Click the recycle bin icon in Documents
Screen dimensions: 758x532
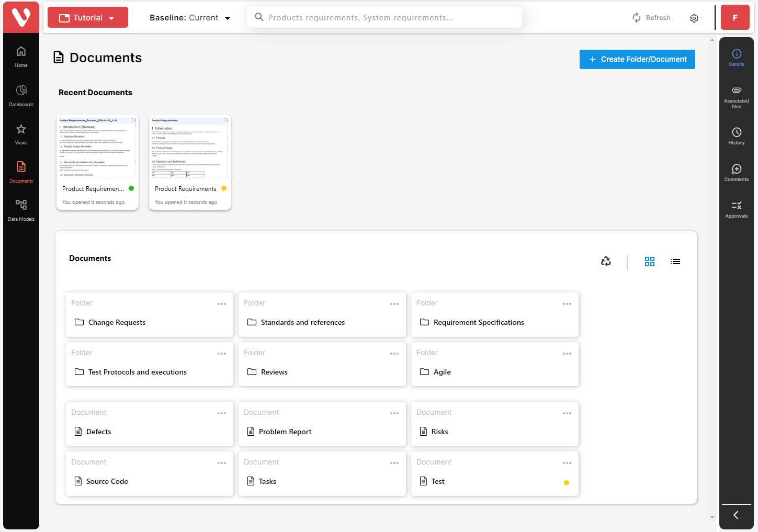click(606, 261)
